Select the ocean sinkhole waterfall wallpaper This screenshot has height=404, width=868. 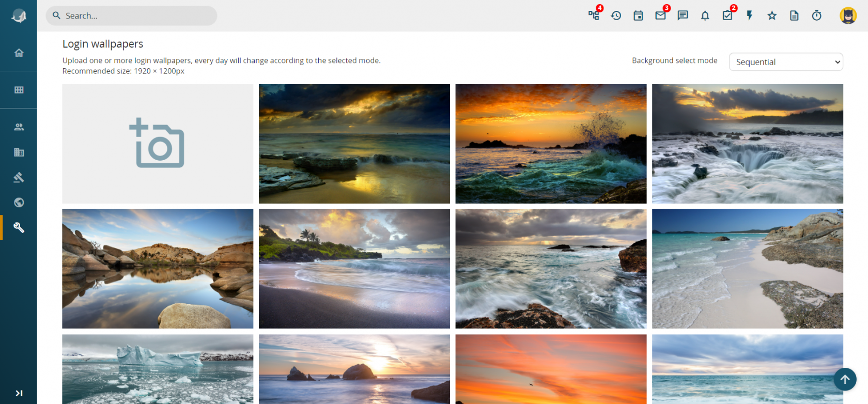pos(748,144)
